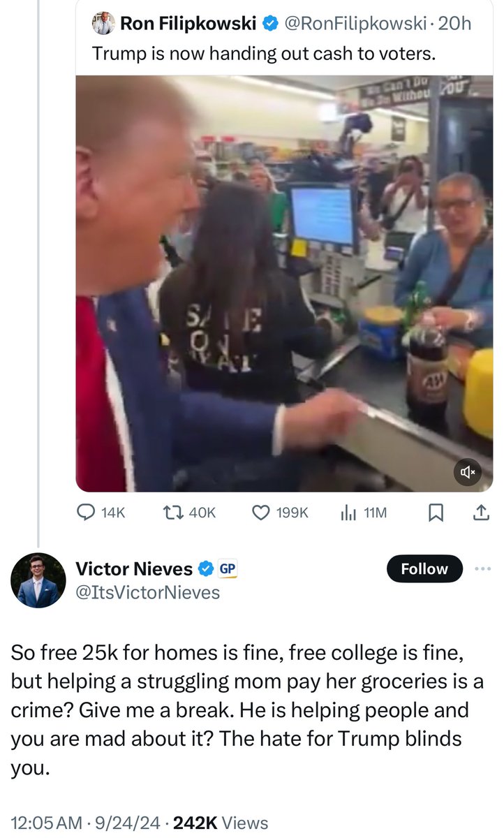Open Victor Nieves profile picture
The height and width of the screenshot is (838, 504).
[x=38, y=581]
